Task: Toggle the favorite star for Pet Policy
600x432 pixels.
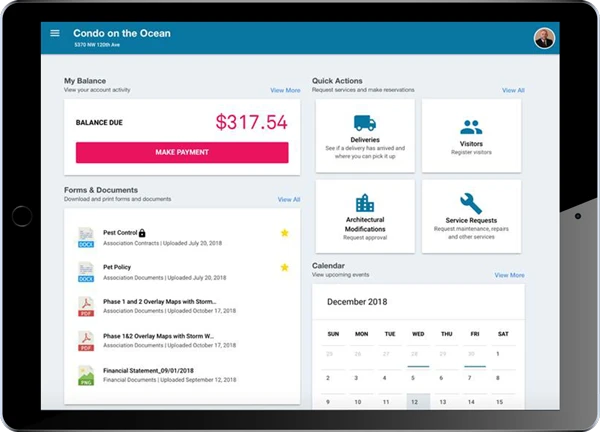Action: click(x=284, y=267)
